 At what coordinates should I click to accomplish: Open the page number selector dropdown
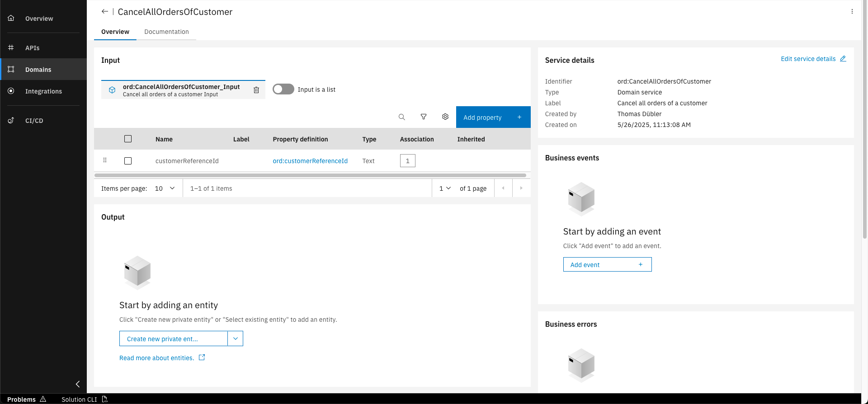(x=445, y=188)
